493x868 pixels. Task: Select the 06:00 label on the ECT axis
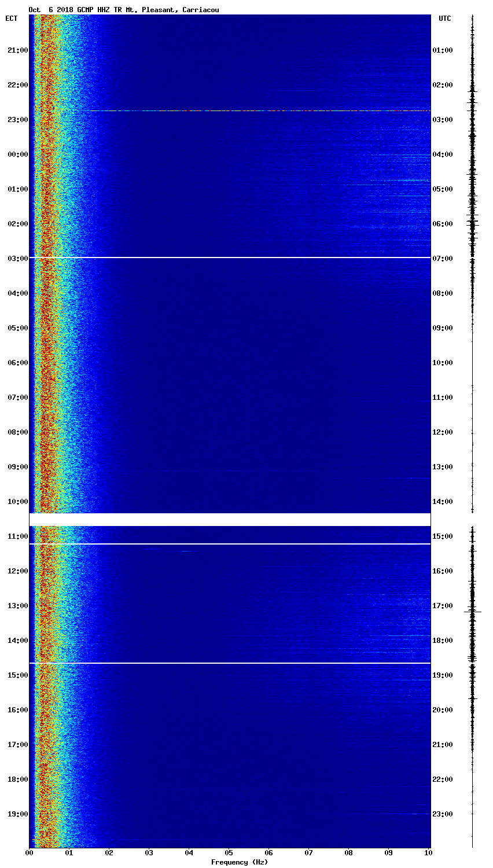coord(17,363)
